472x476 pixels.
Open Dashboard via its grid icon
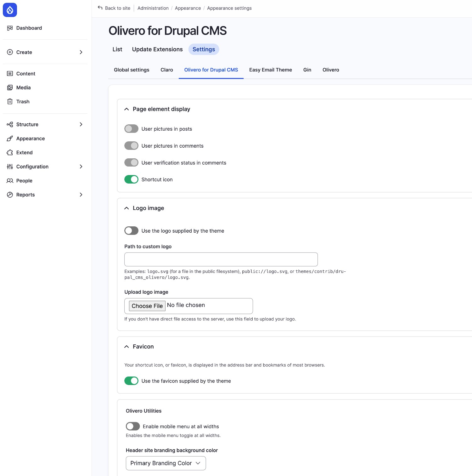point(10,28)
